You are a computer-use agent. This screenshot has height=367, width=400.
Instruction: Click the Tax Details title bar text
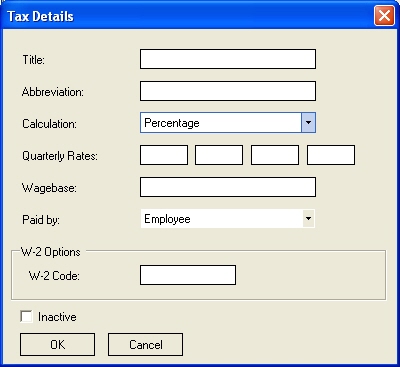[x=40, y=16]
